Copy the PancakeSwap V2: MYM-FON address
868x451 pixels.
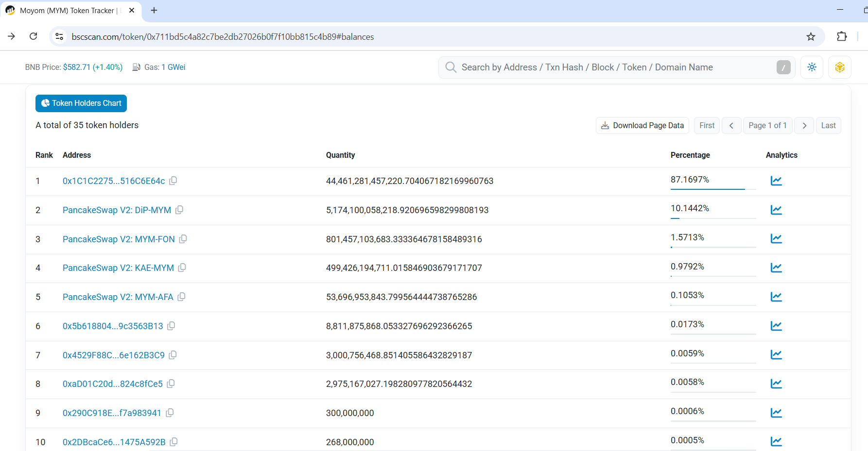pyautogui.click(x=183, y=239)
